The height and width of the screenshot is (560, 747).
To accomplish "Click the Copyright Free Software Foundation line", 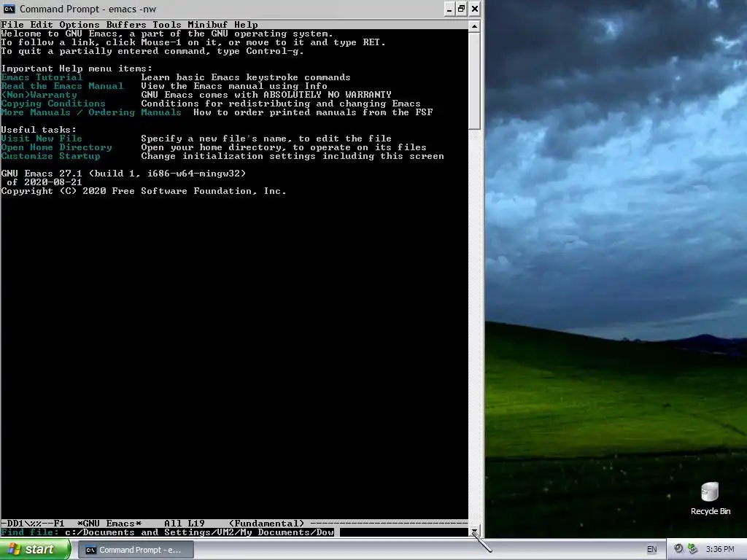I will point(144,191).
